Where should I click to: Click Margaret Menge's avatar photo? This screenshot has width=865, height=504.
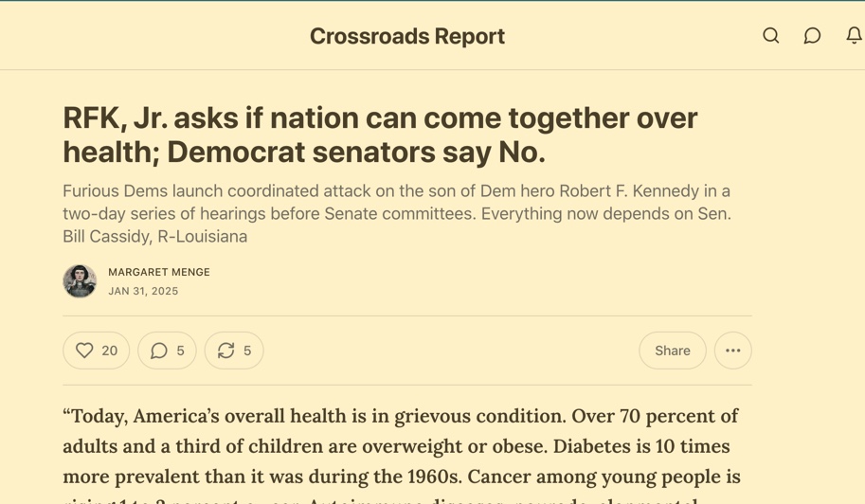(x=80, y=281)
